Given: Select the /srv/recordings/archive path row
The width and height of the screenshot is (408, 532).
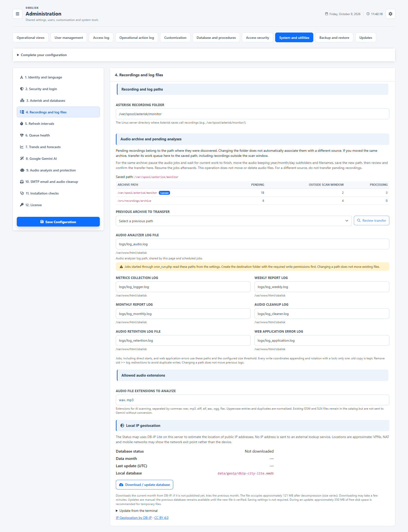Looking at the screenshot, I should [x=253, y=201].
